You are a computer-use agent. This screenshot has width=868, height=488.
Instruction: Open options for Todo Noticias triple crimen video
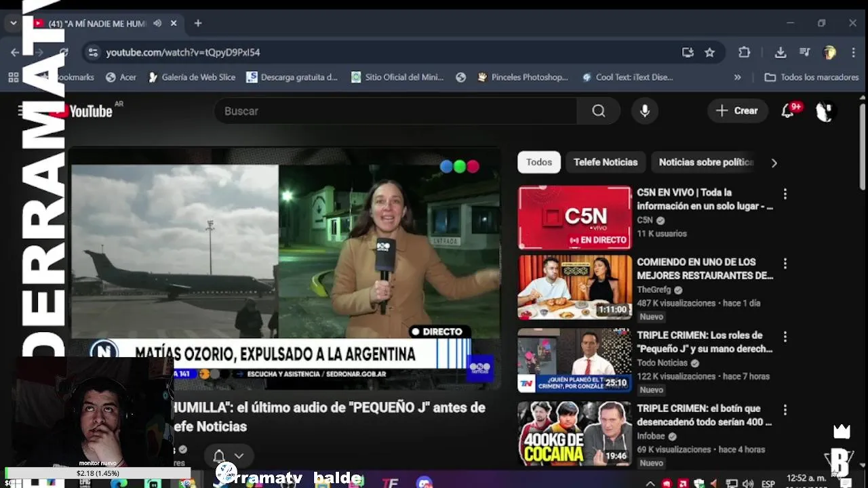point(785,336)
